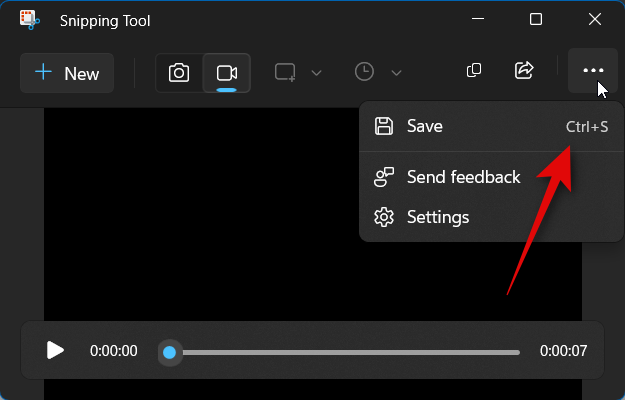Copy the recording using the copy icon

point(474,71)
